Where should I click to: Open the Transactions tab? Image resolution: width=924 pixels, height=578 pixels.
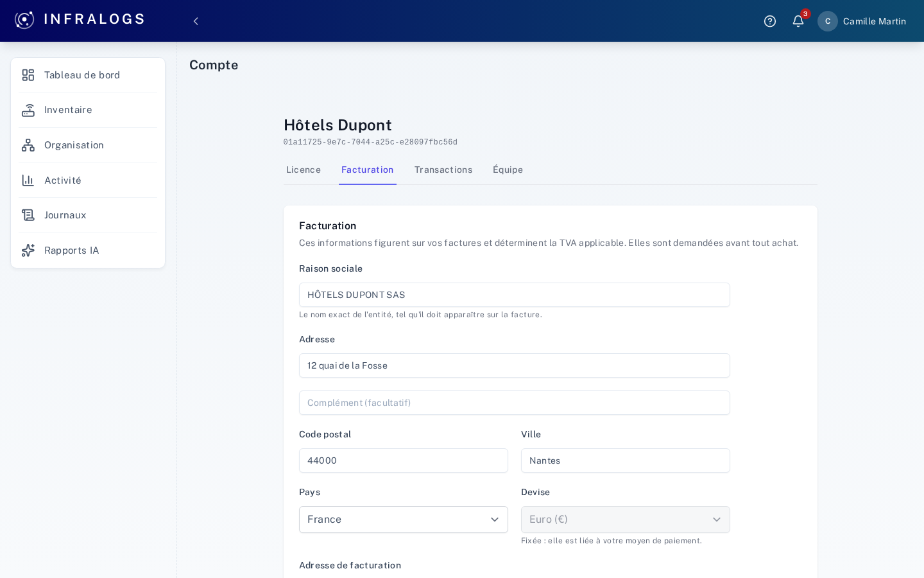pos(443,170)
